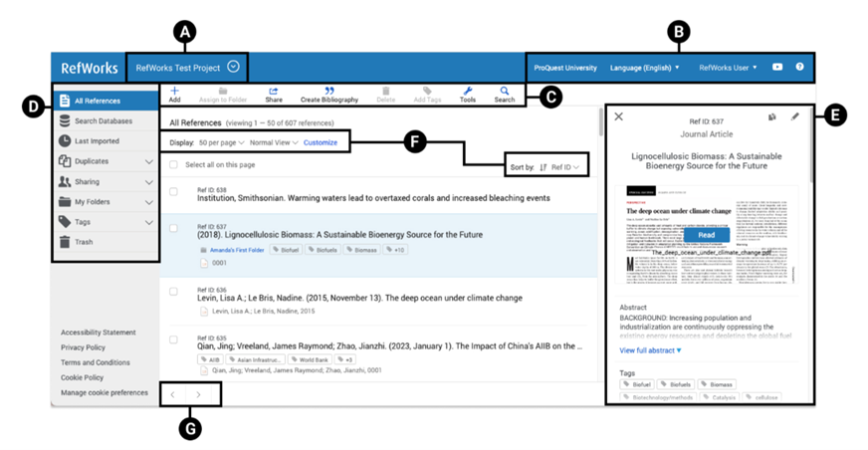Open the RefWorks User account menu
The image size is (868, 450).
(728, 68)
